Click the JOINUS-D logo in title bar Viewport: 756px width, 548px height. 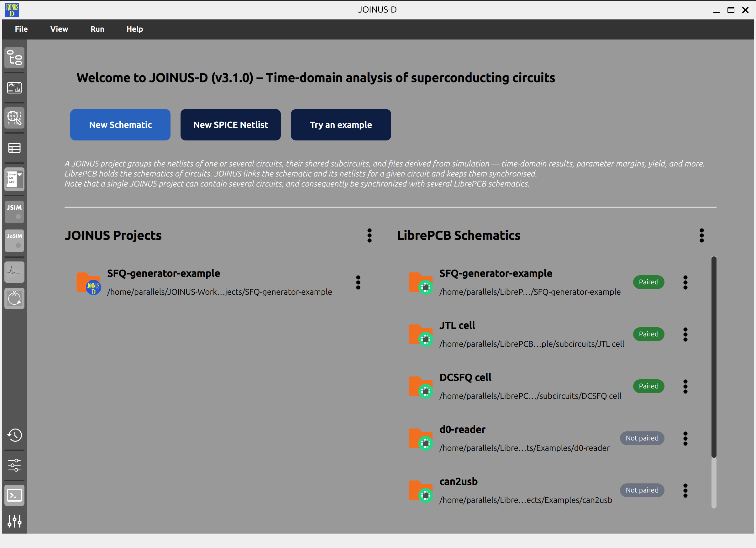(x=12, y=10)
